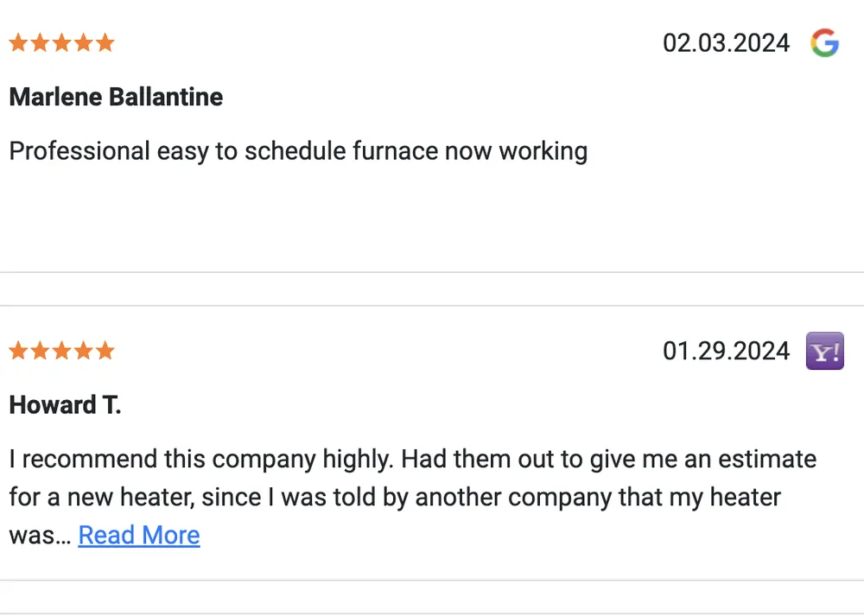Click the fourth star of Howard T.'s rating
Viewport: 864px width, 616px height.
83,351
